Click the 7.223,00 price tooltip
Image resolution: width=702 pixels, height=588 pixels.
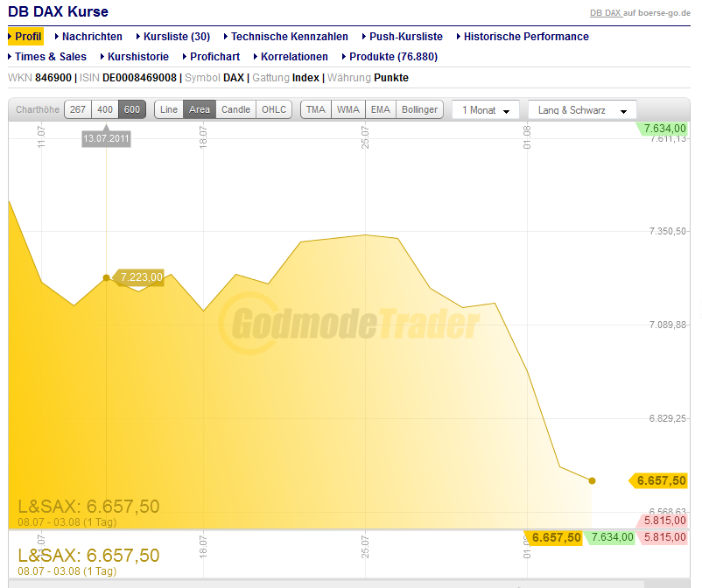139,277
